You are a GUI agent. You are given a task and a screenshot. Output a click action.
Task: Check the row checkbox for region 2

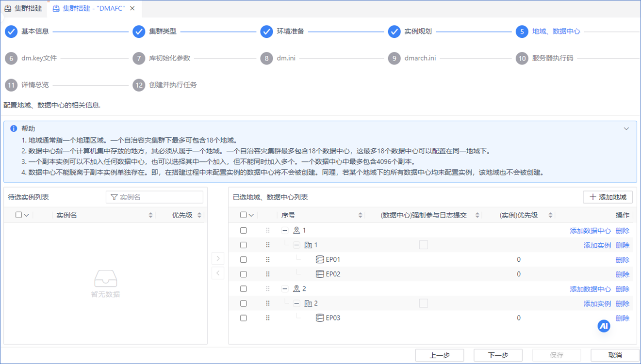click(x=244, y=289)
